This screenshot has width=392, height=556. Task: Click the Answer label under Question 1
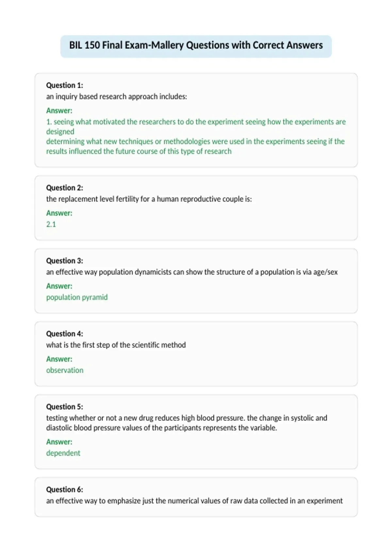tap(59, 111)
